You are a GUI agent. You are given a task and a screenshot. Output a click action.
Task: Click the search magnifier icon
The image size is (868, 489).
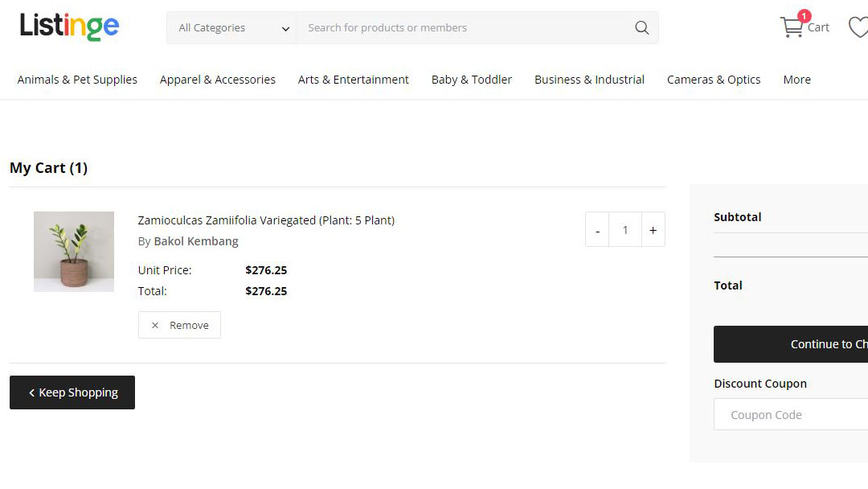click(x=641, y=28)
